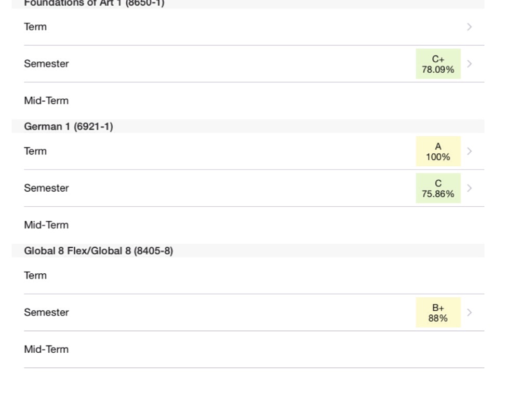Open the A 100% grade badge
Screen dimensions: 532x399
(x=438, y=151)
